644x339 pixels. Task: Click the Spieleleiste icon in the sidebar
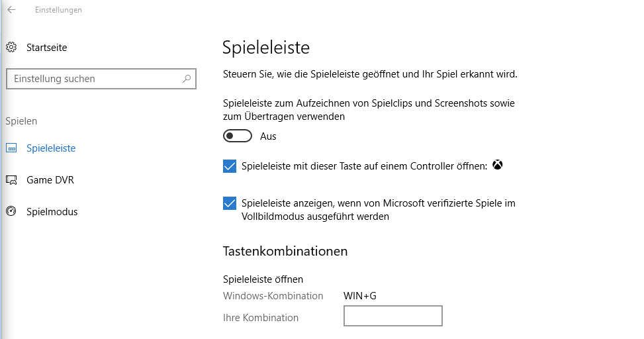click(x=11, y=148)
